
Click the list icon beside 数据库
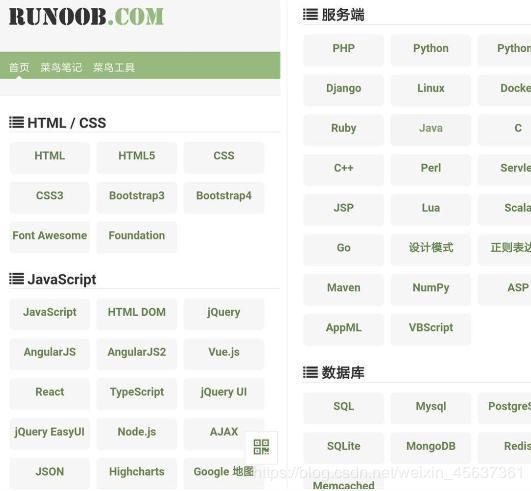click(x=310, y=372)
